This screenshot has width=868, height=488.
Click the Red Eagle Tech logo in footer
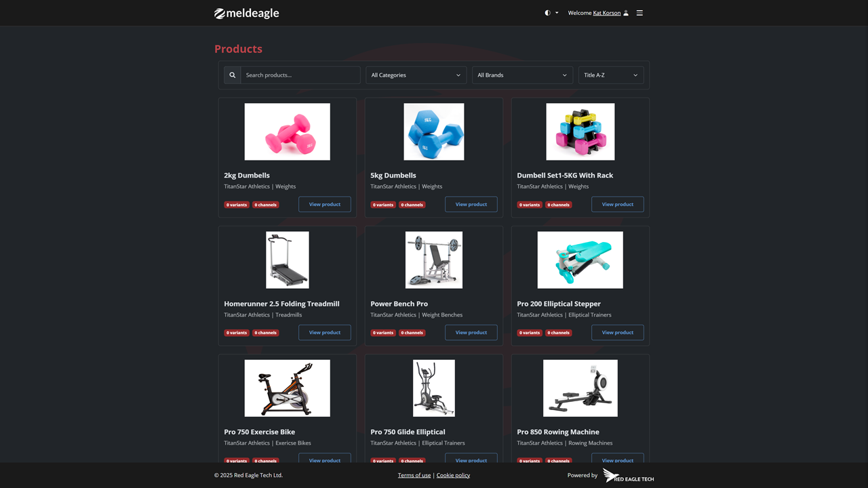point(627,475)
